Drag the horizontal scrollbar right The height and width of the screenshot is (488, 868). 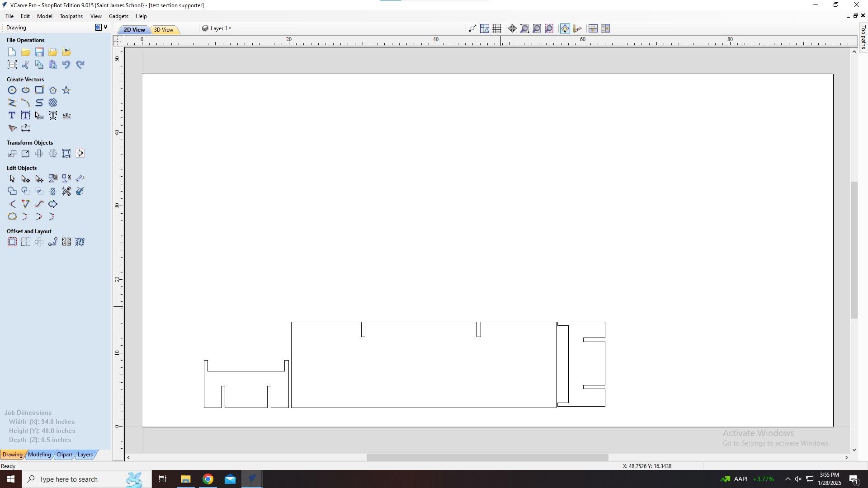(847, 458)
